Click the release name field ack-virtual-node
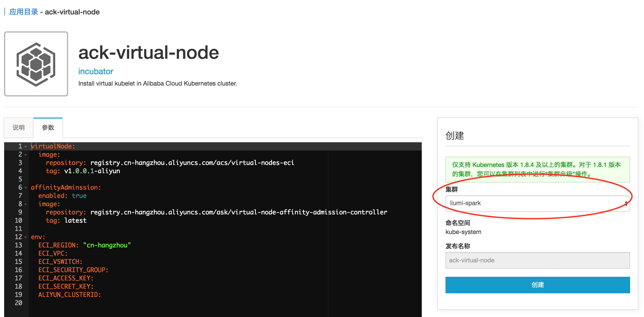The width and height of the screenshot is (644, 317). point(537,260)
